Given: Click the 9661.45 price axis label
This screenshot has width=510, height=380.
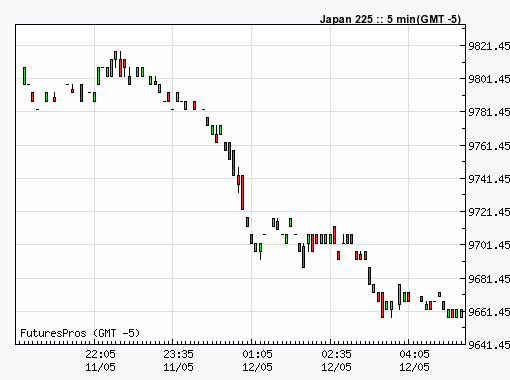Looking at the screenshot, I should pyautogui.click(x=489, y=312).
